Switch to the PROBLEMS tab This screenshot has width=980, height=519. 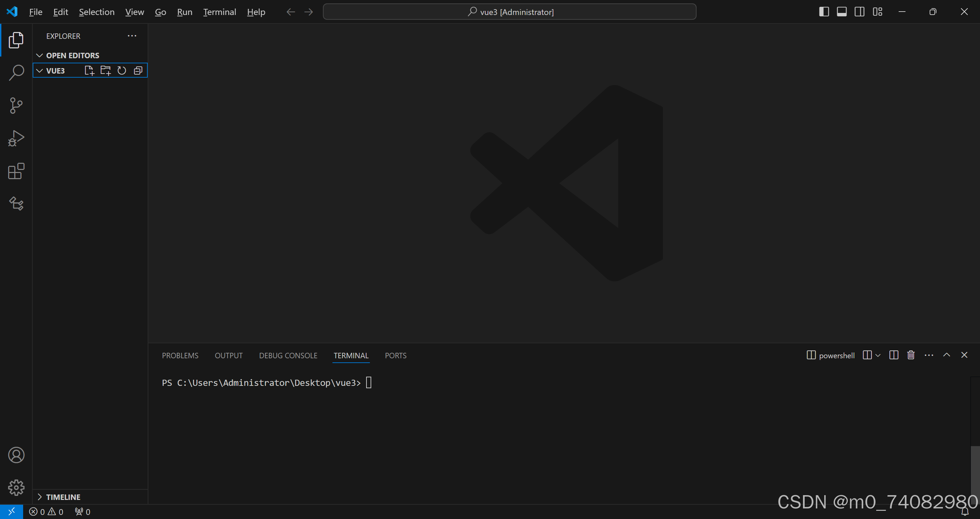point(180,355)
